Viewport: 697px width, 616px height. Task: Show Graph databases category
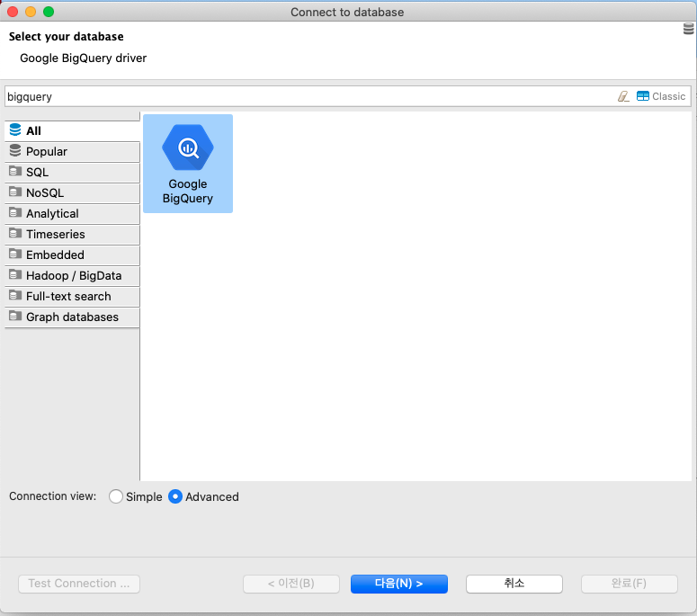(x=72, y=317)
